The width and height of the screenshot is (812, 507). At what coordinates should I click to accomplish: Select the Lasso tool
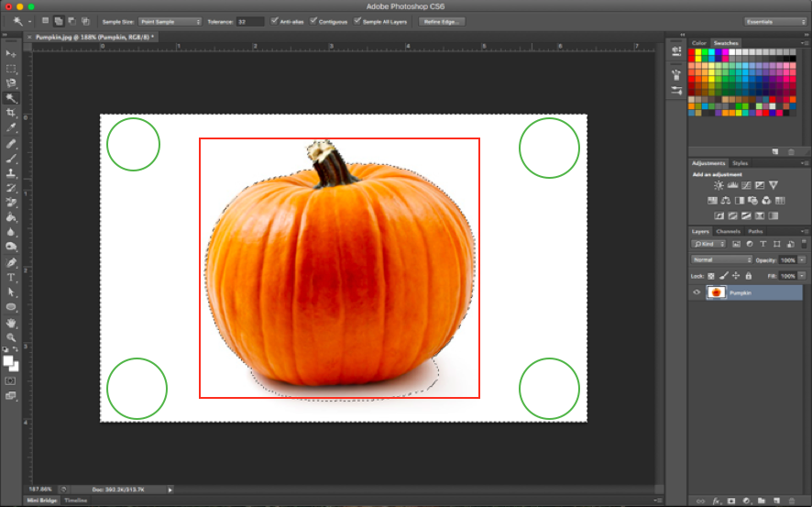click(x=11, y=83)
